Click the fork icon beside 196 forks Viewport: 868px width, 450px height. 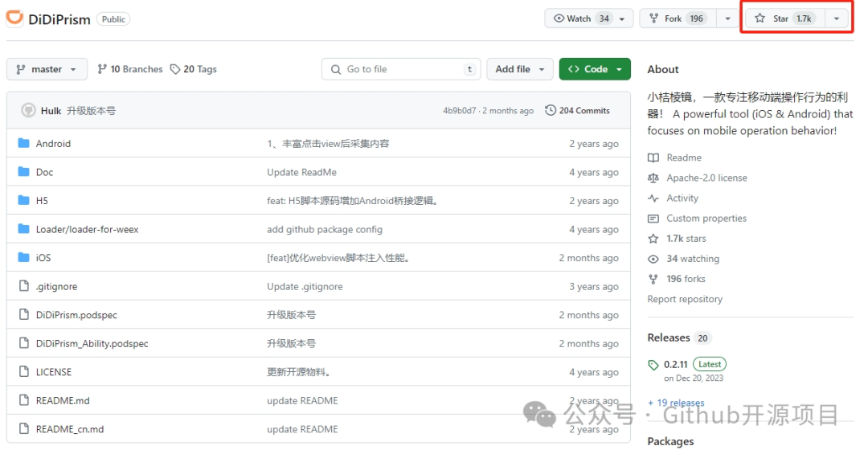[653, 279]
